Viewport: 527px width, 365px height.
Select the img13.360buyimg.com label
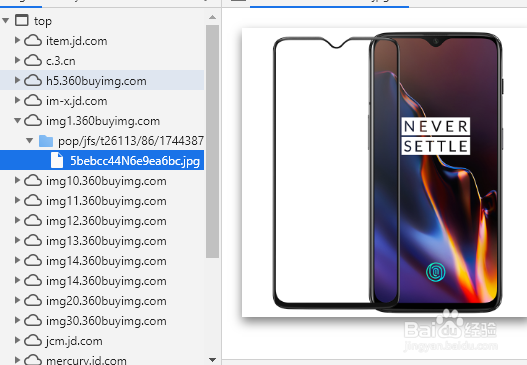106,241
